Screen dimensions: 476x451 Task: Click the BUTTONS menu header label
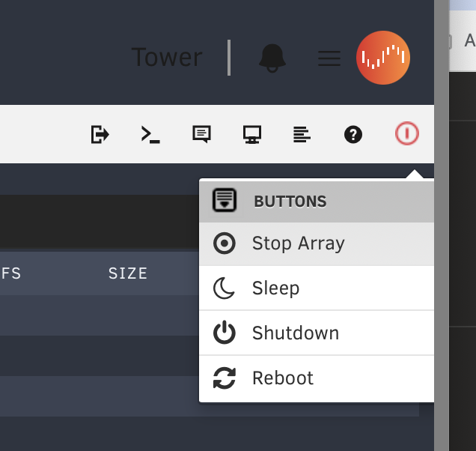(290, 202)
